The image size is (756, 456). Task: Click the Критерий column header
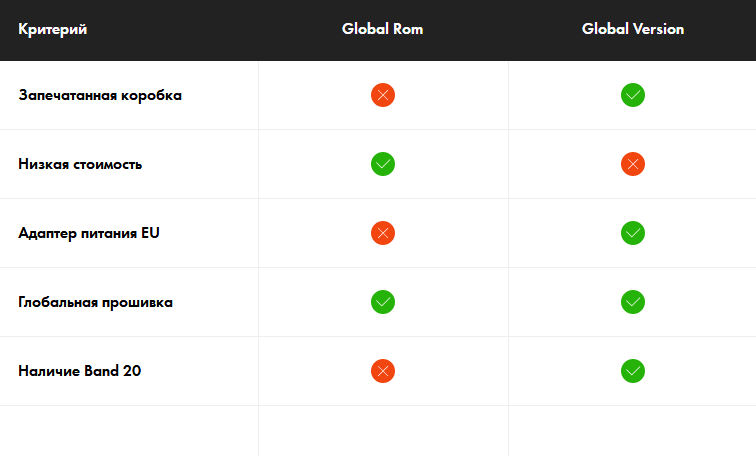point(53,29)
